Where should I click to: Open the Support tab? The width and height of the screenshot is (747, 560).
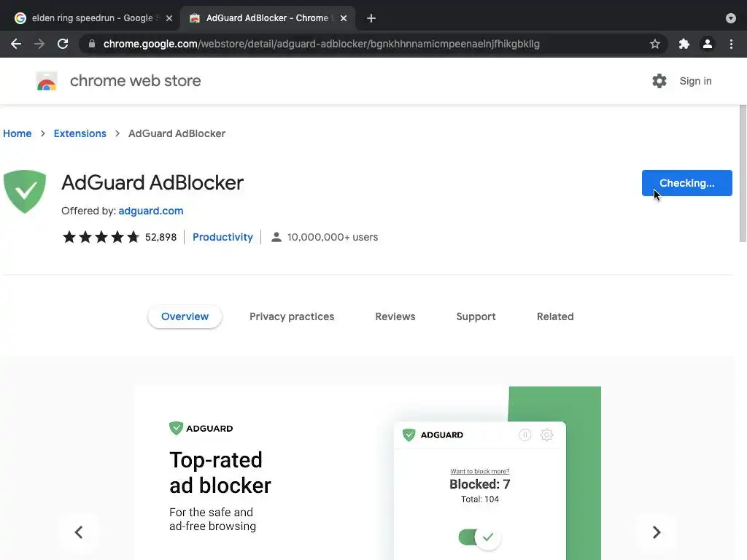click(x=476, y=316)
